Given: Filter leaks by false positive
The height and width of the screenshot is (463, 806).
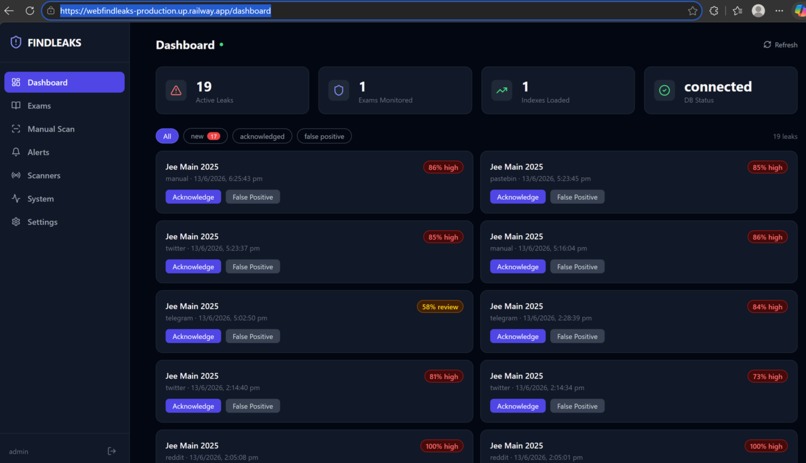Looking at the screenshot, I should coord(324,136).
